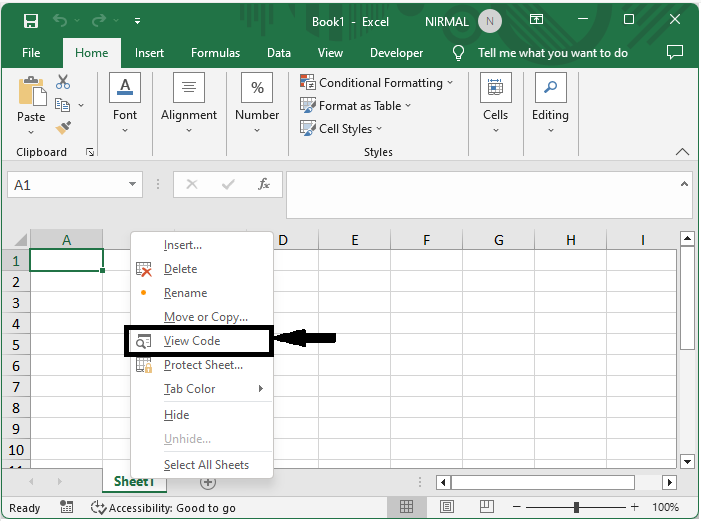Expand the Font group
The height and width of the screenshot is (521, 701).
tap(125, 131)
